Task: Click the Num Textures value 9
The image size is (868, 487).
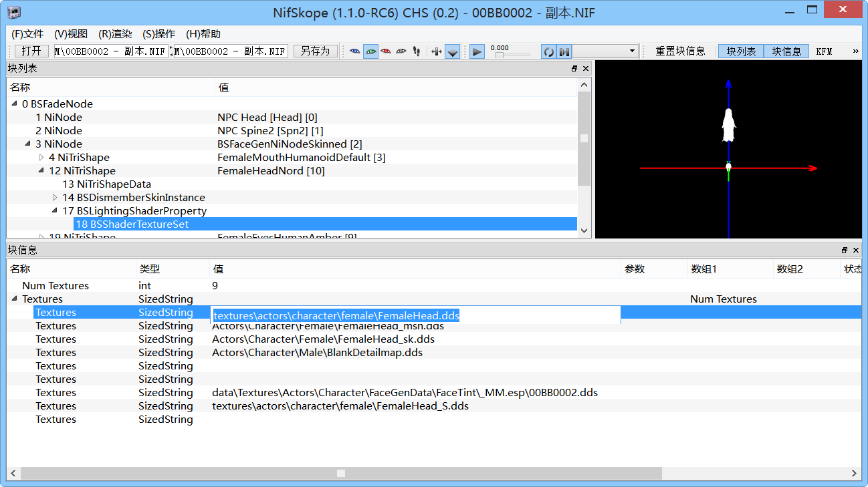Action: [215, 286]
